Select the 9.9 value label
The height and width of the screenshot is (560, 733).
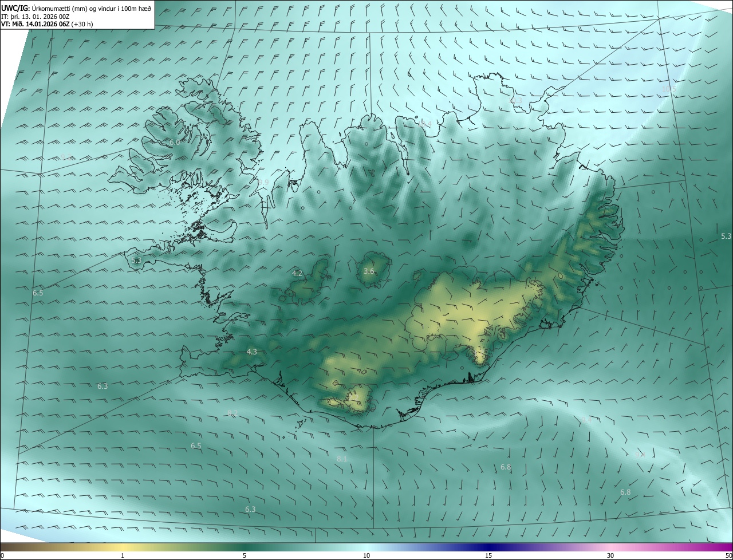(263, 182)
